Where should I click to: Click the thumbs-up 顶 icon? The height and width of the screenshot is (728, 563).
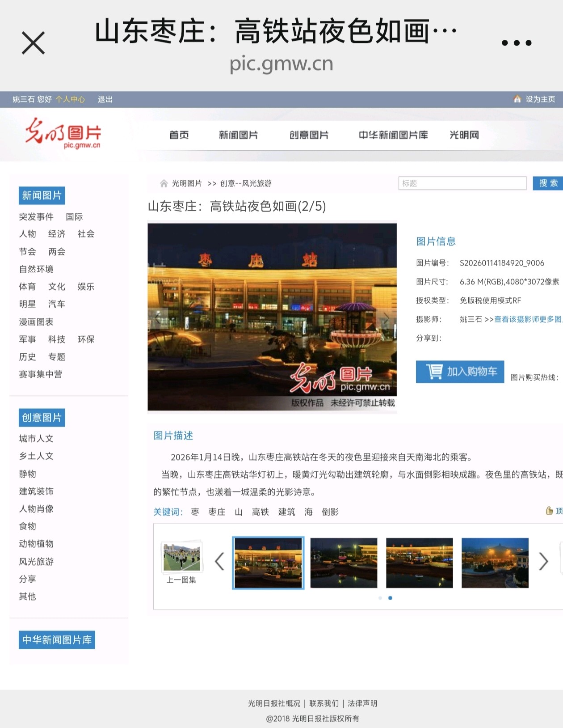click(550, 511)
